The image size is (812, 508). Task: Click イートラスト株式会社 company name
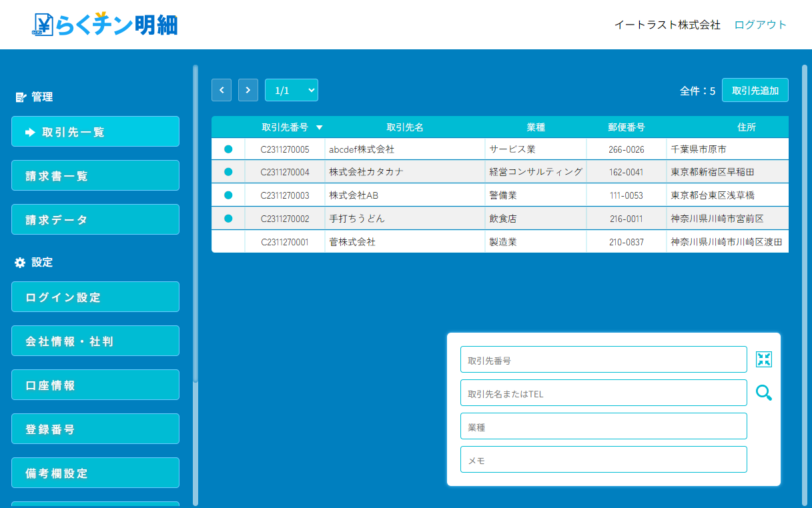pos(667,25)
